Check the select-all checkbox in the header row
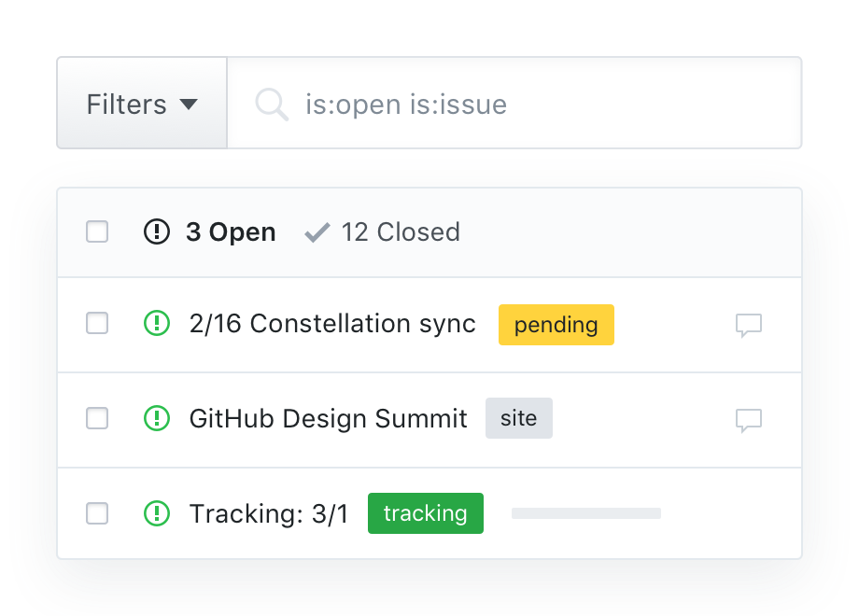This screenshot has height=616, width=859. tap(96, 231)
